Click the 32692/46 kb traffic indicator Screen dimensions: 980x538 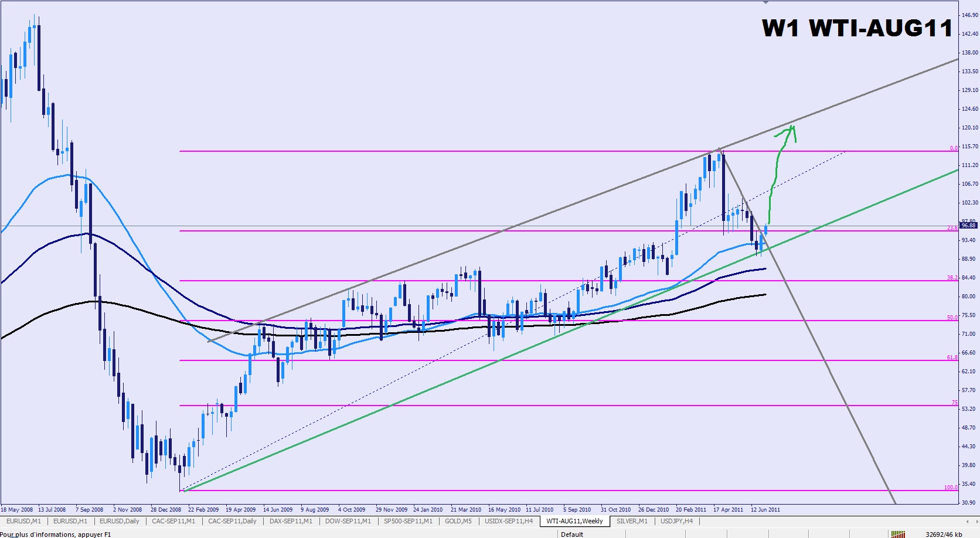[944, 534]
